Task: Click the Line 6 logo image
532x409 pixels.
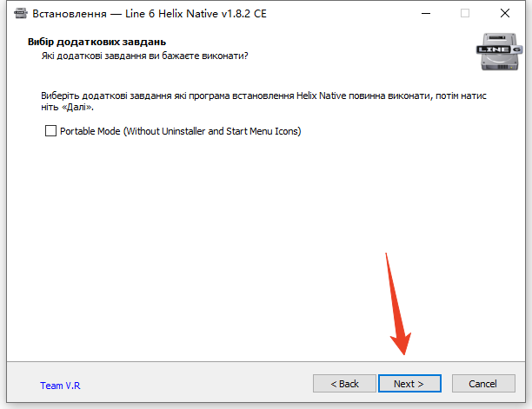Action: (x=497, y=54)
